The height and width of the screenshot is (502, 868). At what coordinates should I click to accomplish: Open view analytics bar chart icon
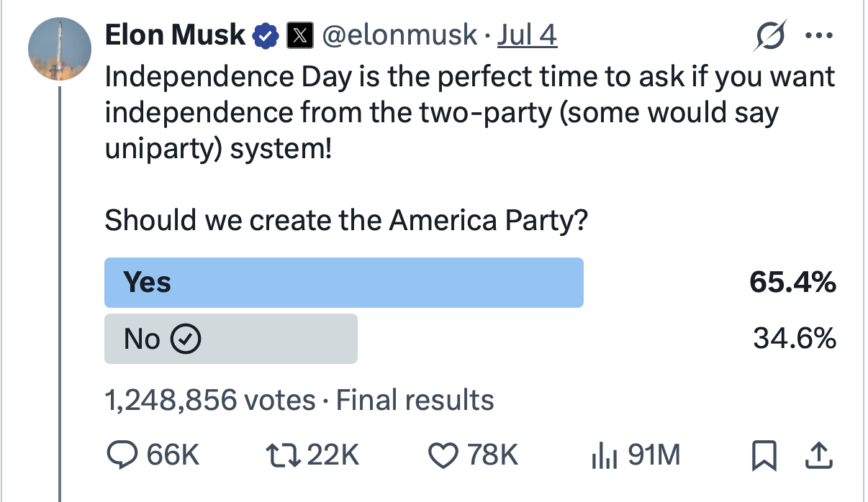tap(603, 455)
